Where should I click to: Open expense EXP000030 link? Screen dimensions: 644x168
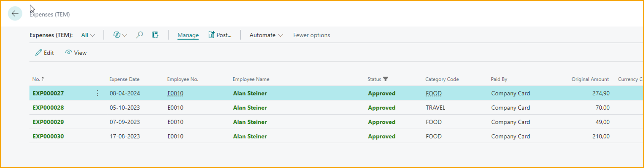pyautogui.click(x=48, y=136)
